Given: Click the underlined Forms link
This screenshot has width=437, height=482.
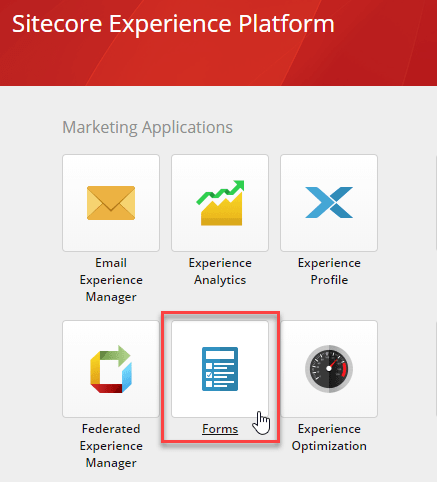Looking at the screenshot, I should point(220,429).
